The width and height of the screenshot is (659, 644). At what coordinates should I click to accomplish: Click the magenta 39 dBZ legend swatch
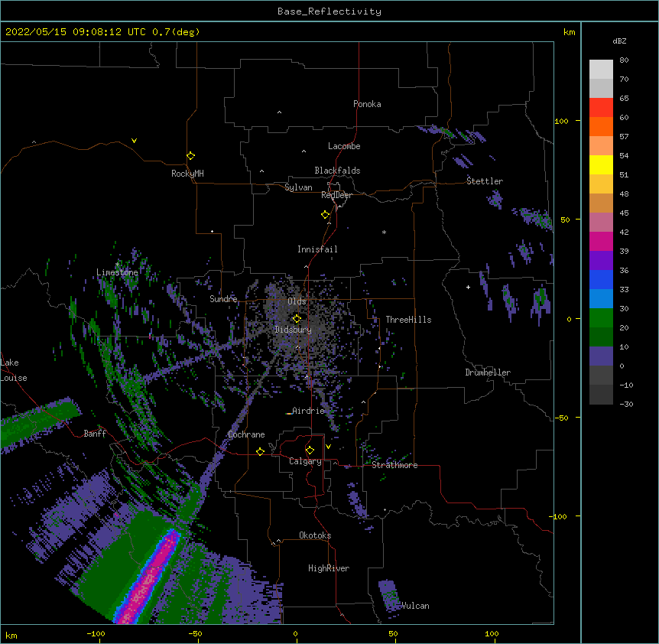(601, 242)
